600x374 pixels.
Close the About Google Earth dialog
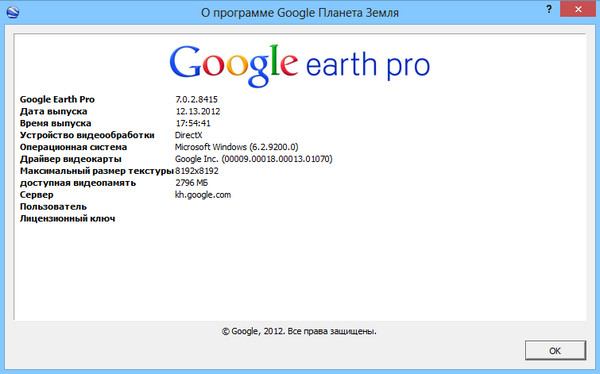tap(578, 9)
